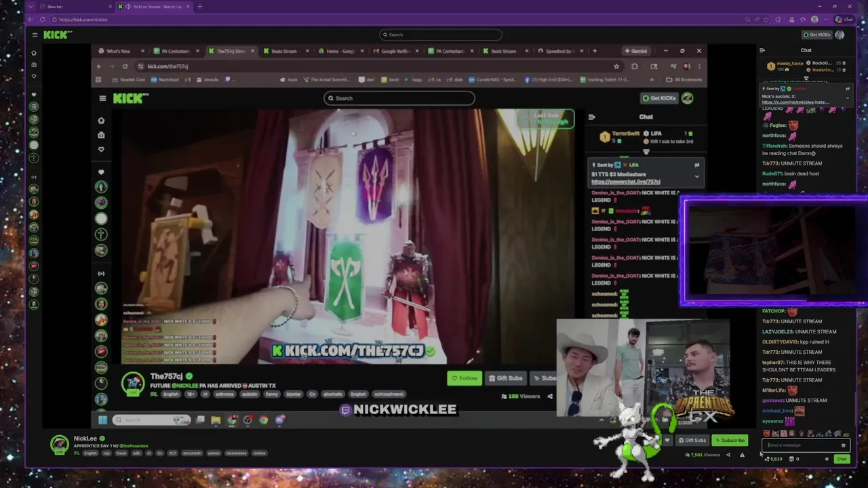The width and height of the screenshot is (868, 488).
Task: Unpin the pinned chat message
Action: point(847,89)
